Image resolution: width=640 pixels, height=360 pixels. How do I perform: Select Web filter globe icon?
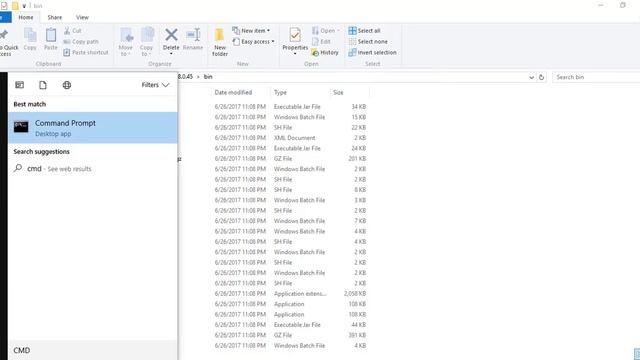click(67, 85)
